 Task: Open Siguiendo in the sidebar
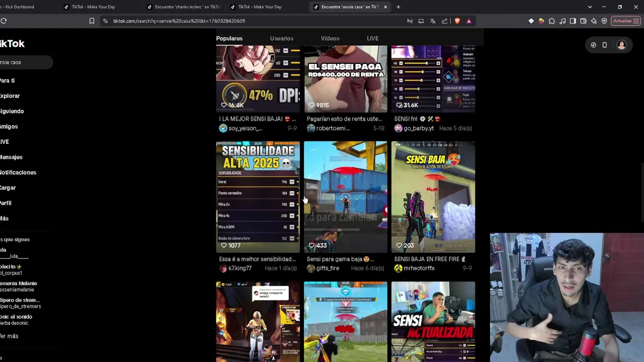click(12, 111)
